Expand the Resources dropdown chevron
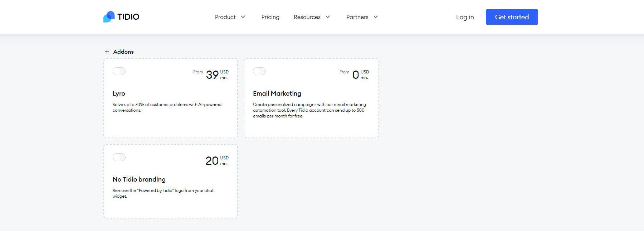Image resolution: width=644 pixels, height=231 pixels. [x=328, y=17]
